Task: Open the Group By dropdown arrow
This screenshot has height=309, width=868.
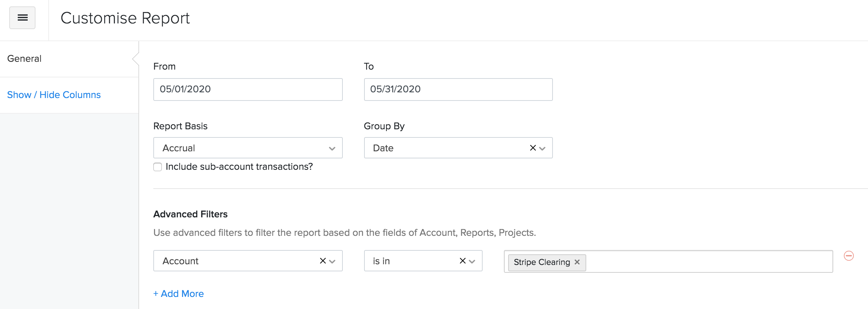Action: click(x=542, y=148)
